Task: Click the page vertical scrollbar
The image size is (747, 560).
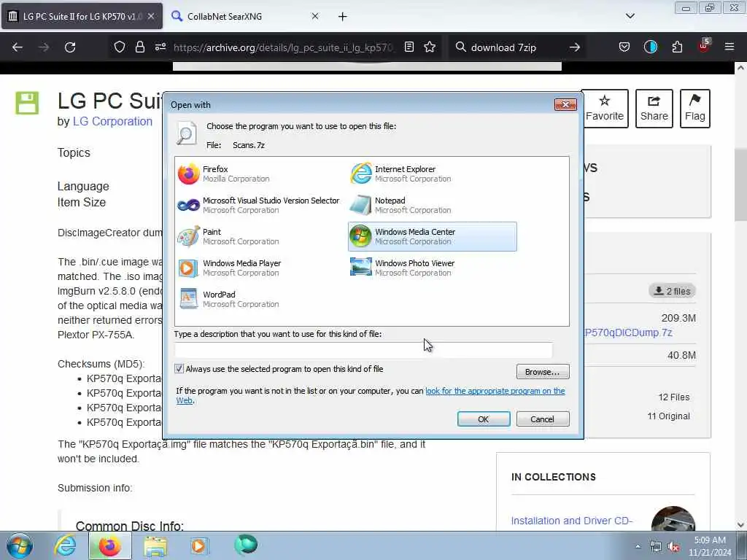Action: coord(740,184)
